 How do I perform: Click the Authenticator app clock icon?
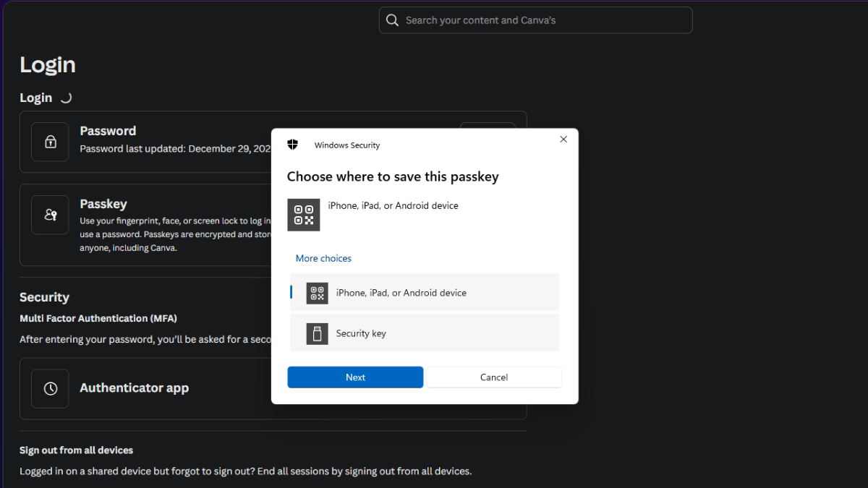click(x=50, y=388)
